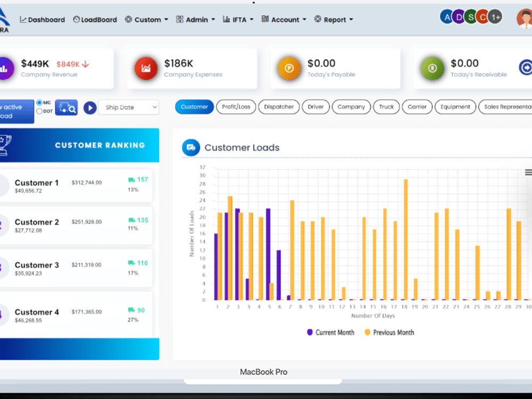Click the red down arrow revenue indicator
Viewport: 532px width, 399px height.
[86, 64]
